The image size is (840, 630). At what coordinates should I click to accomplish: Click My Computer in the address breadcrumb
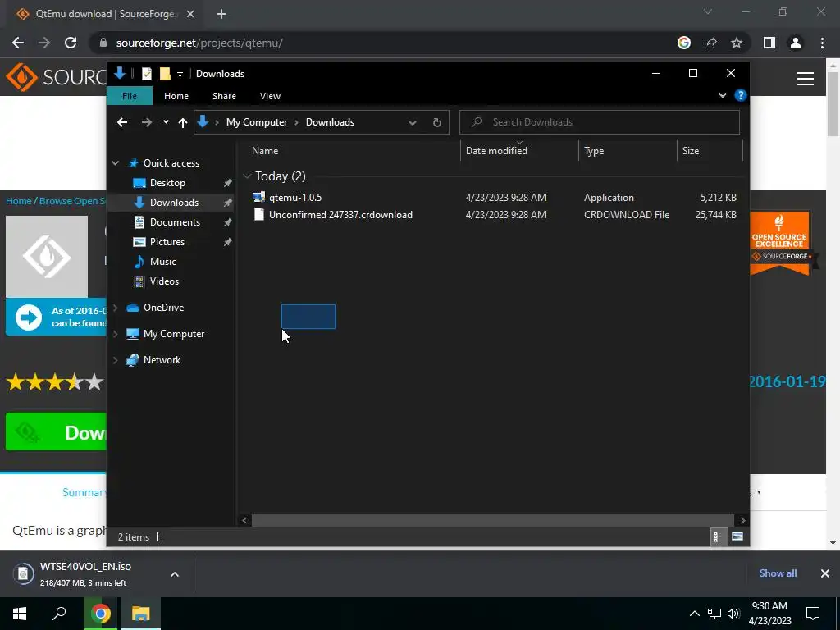click(257, 122)
